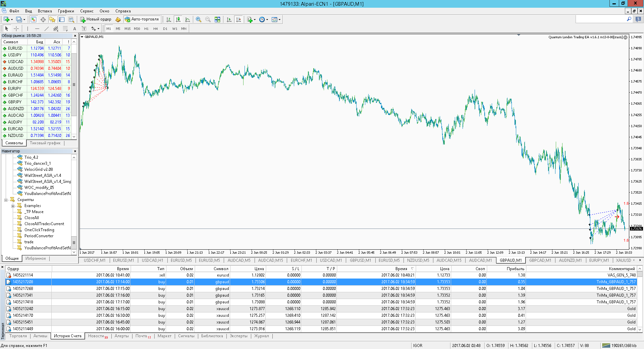Expand the Periods dropdown arrow
The width and height of the screenshot is (644, 349).
click(x=267, y=19)
